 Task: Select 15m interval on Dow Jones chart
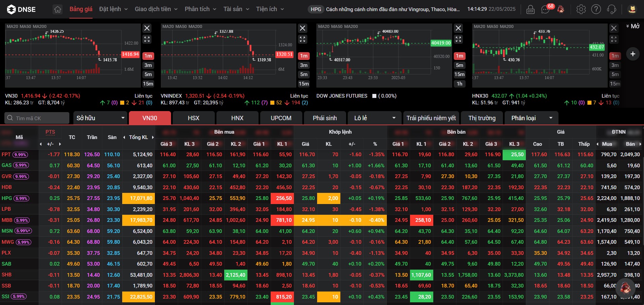(x=460, y=74)
